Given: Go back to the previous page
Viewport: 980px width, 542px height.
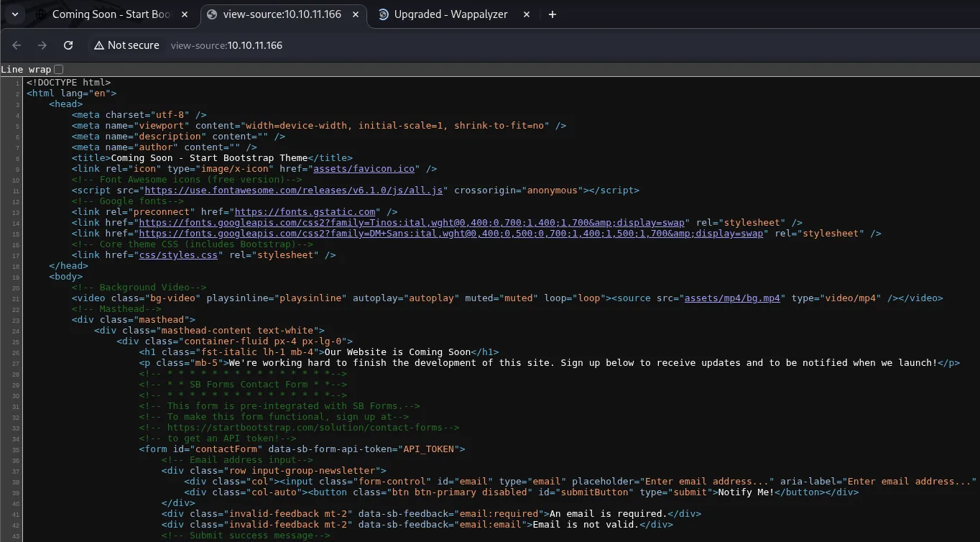Looking at the screenshot, I should pyautogui.click(x=17, y=45).
